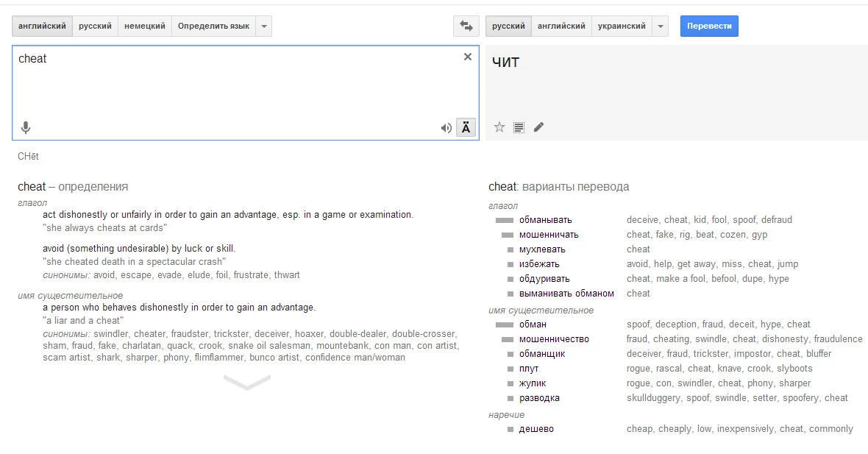Suggest an edit with the pencil icon

pos(538,127)
